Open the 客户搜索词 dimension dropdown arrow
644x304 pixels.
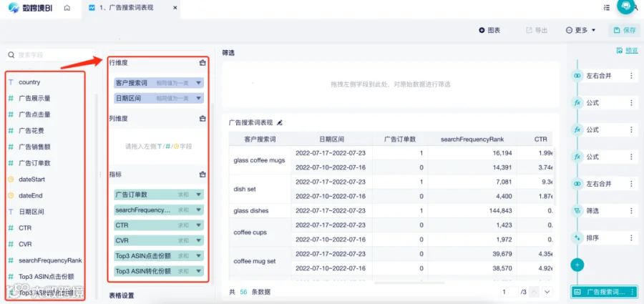[x=198, y=82]
